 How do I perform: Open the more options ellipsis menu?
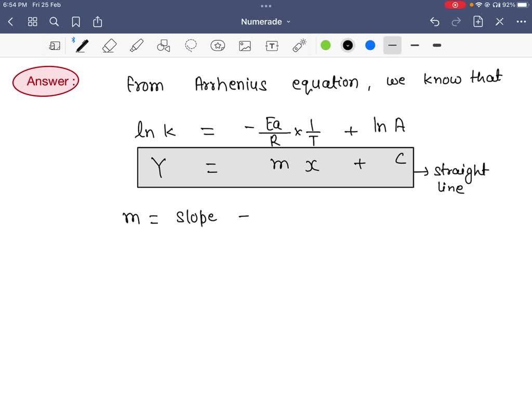coord(522,22)
